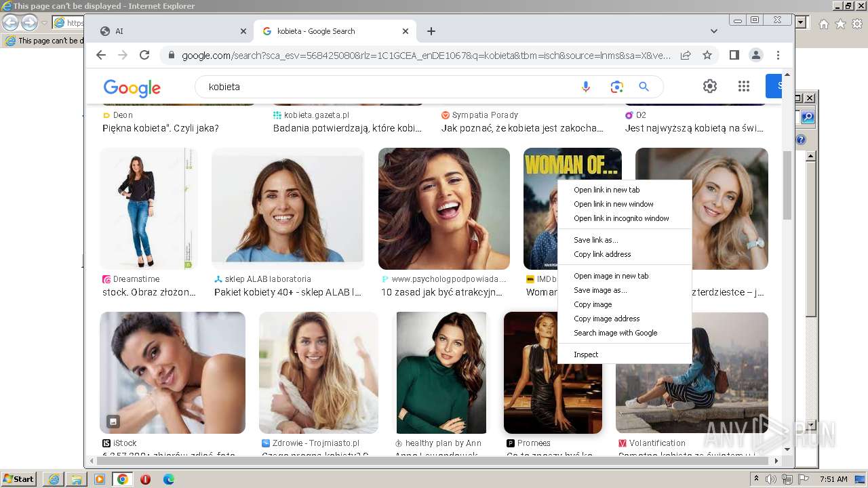Start voice search with microphone

pyautogui.click(x=586, y=87)
